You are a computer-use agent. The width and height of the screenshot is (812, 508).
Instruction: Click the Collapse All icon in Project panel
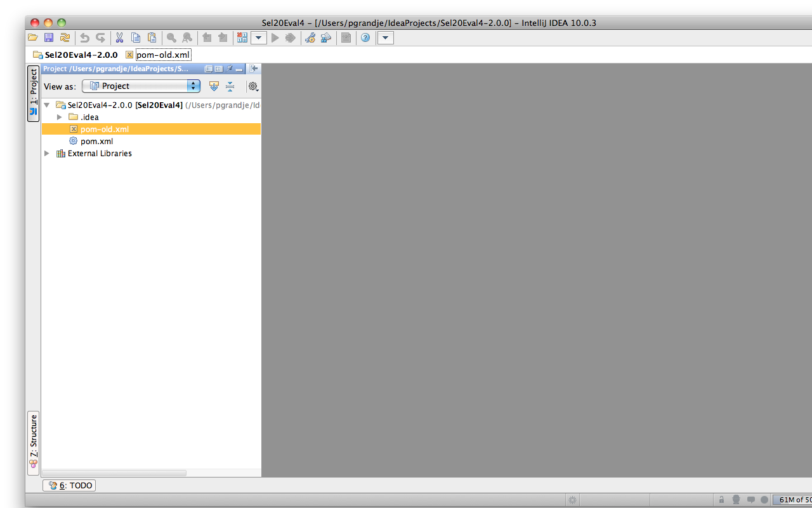tap(230, 86)
